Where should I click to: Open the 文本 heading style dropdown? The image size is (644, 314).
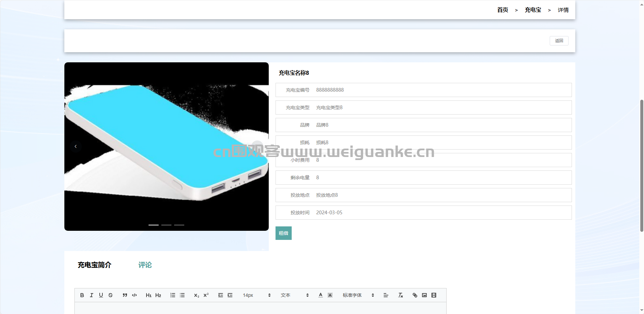(x=294, y=295)
